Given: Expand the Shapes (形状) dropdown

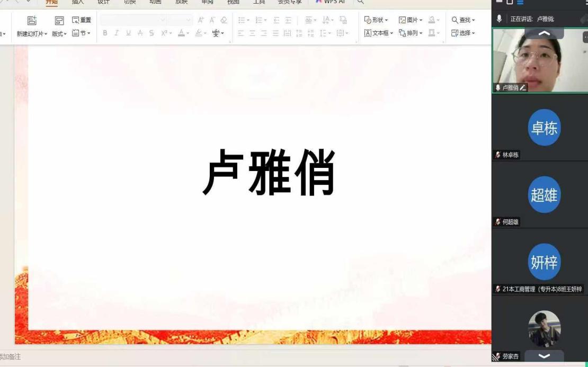Looking at the screenshot, I should tap(376, 20).
